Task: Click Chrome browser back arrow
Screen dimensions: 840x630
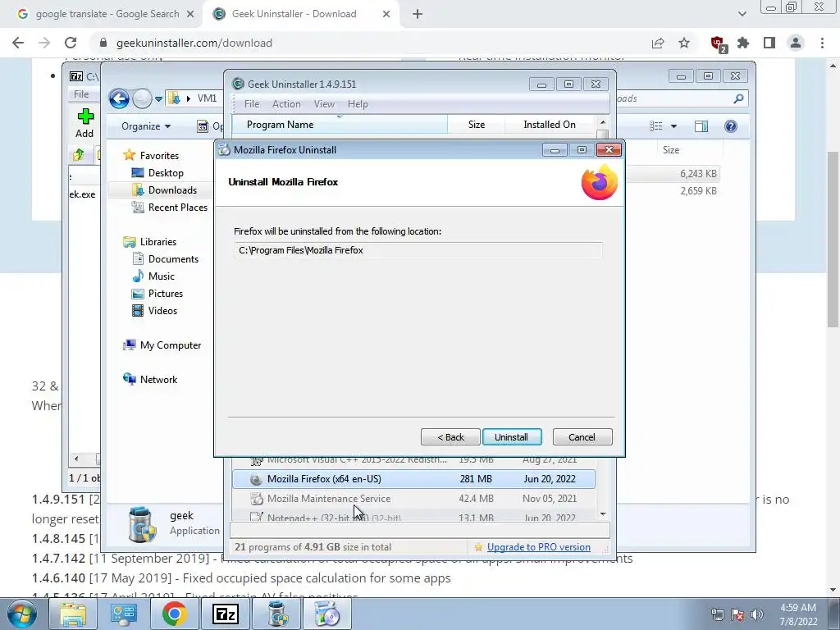Action: 18,43
